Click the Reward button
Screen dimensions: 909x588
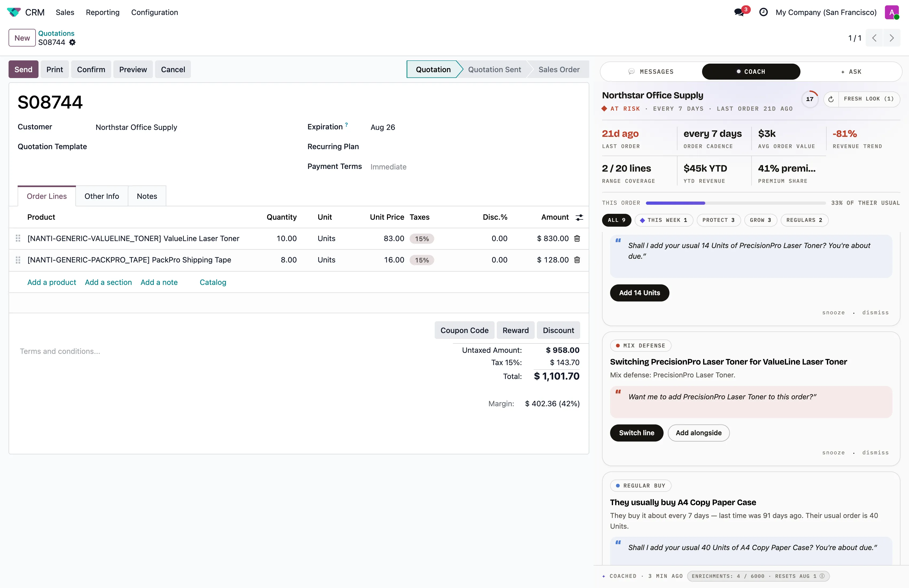(x=516, y=330)
